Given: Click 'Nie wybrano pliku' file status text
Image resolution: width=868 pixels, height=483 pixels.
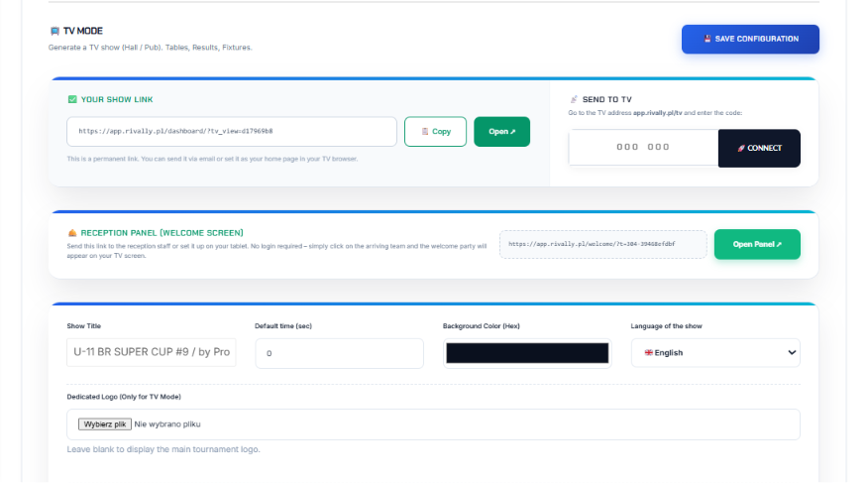Looking at the screenshot, I should 167,424.
